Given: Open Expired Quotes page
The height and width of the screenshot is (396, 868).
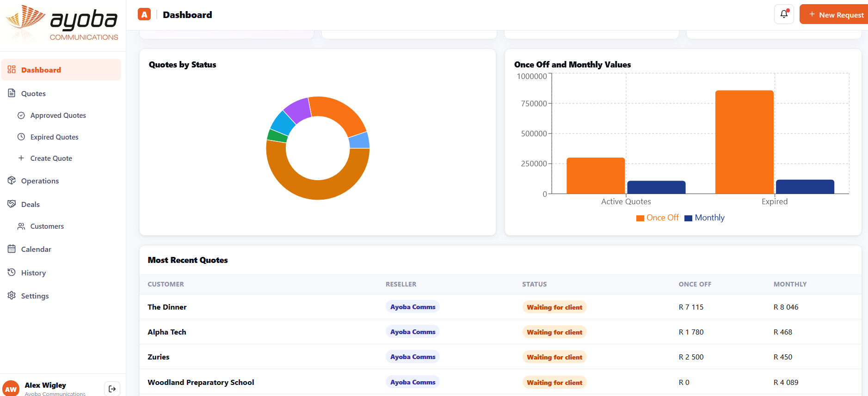Looking at the screenshot, I should [55, 137].
